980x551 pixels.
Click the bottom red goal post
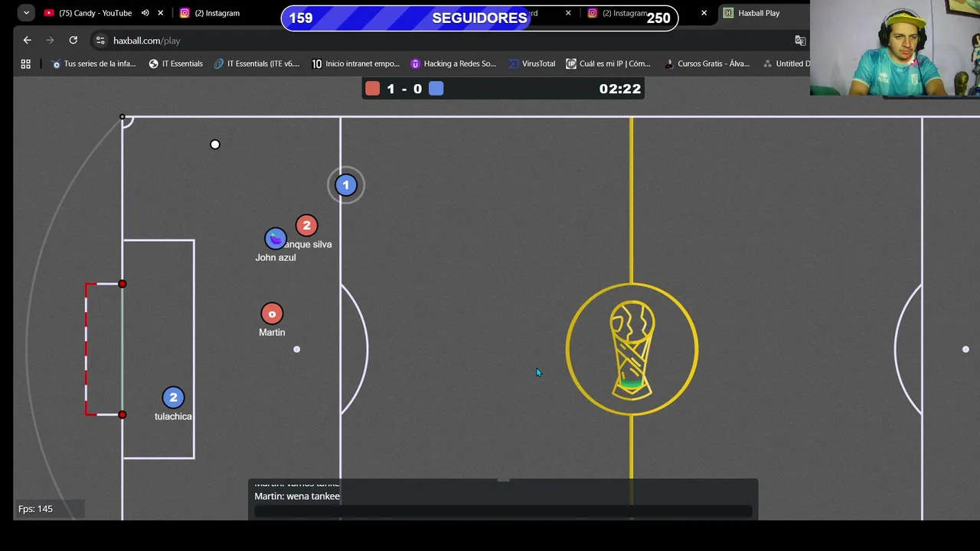tap(122, 415)
